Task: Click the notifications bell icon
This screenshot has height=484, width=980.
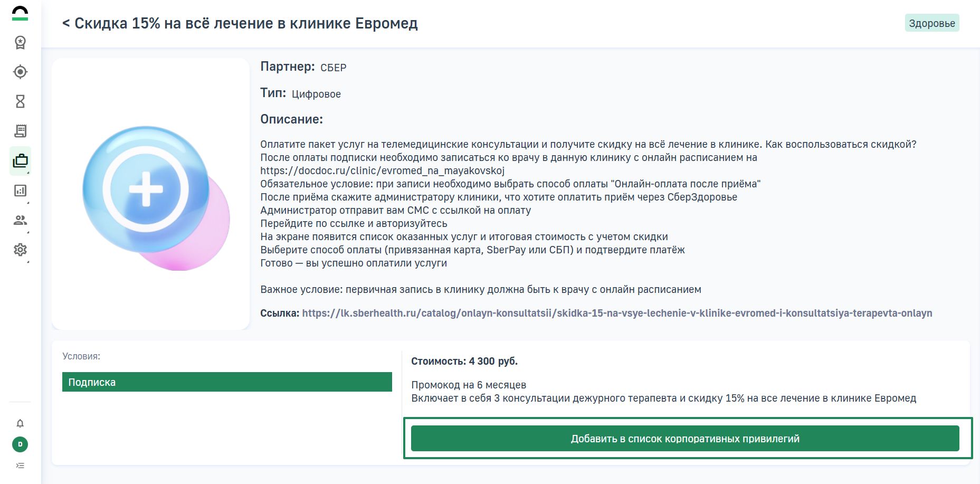Action: (20, 423)
